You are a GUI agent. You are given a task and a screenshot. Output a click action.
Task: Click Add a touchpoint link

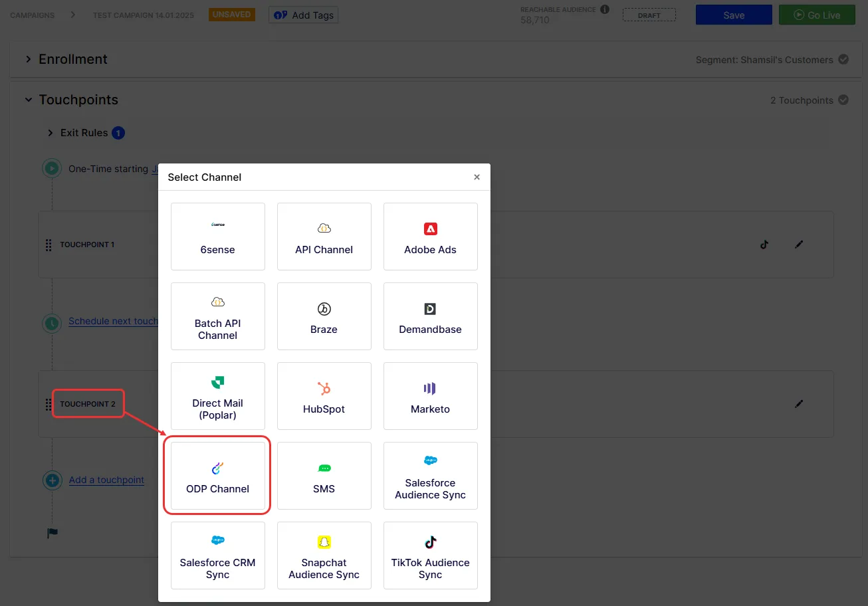click(106, 480)
